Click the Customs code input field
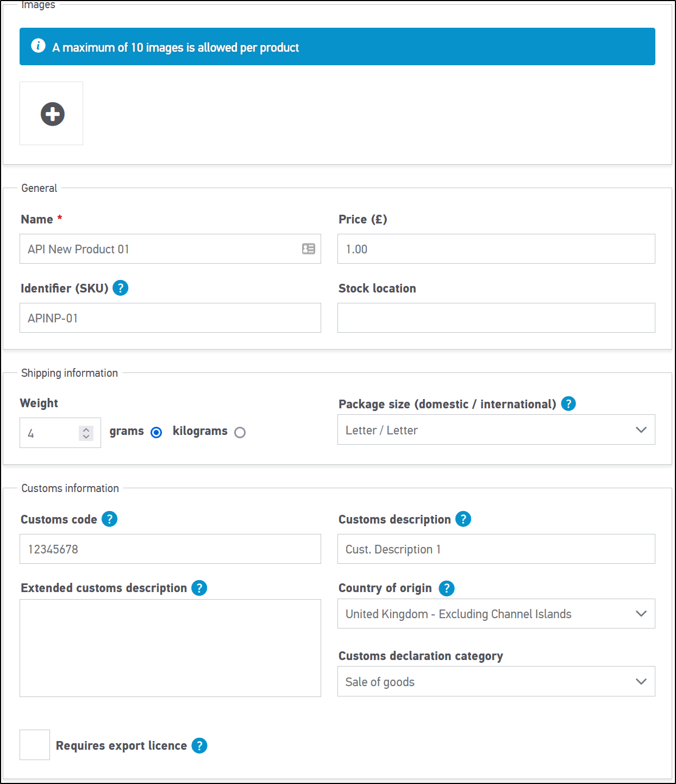Screen dimensions: 676x784 (x=170, y=549)
